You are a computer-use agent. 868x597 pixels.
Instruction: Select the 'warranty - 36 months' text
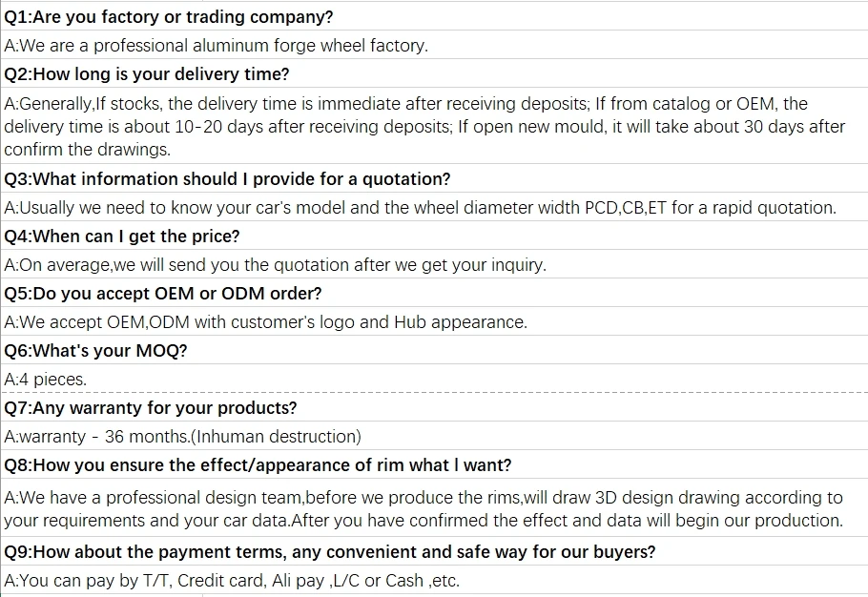click(x=96, y=437)
